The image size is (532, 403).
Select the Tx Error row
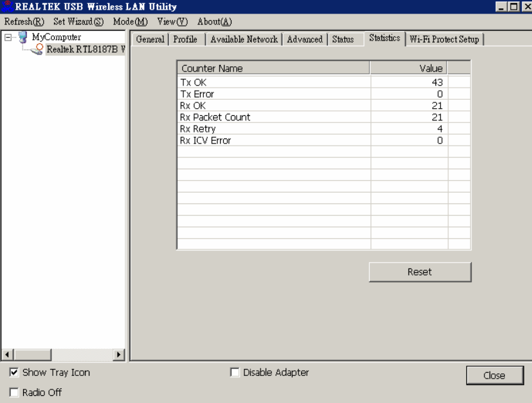(324, 94)
